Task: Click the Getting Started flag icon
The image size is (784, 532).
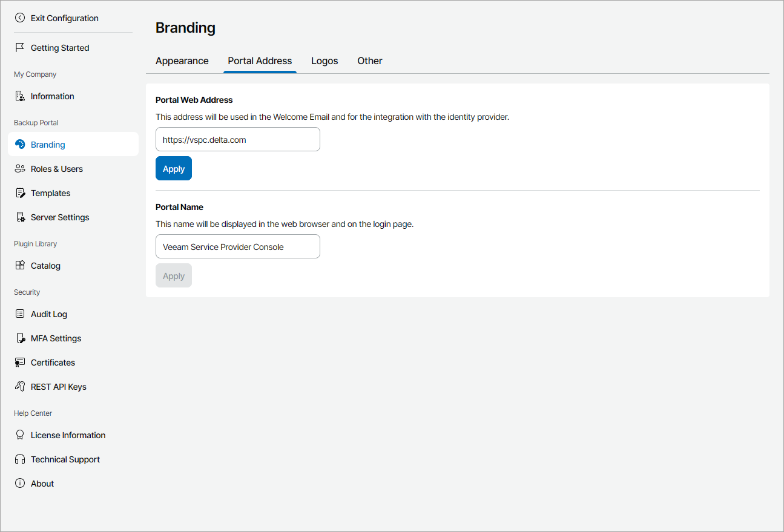Action: tap(20, 47)
